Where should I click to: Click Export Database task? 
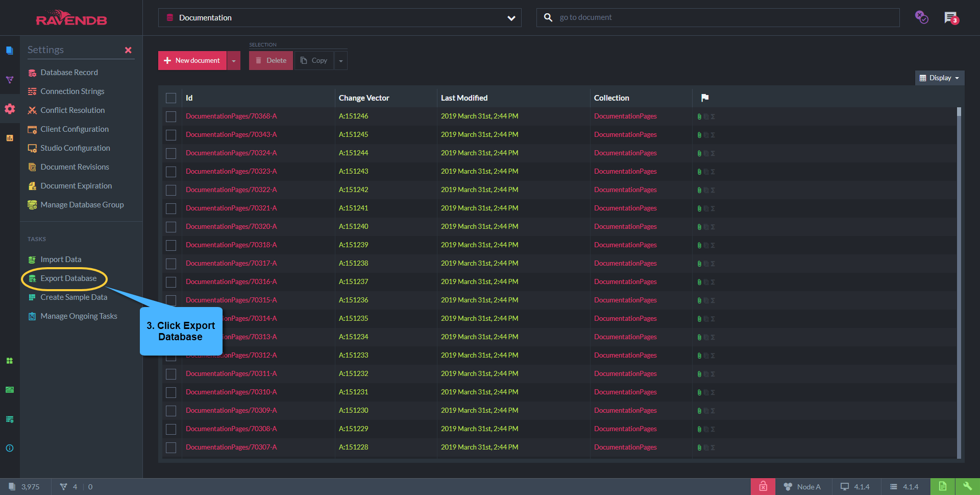[68, 278]
